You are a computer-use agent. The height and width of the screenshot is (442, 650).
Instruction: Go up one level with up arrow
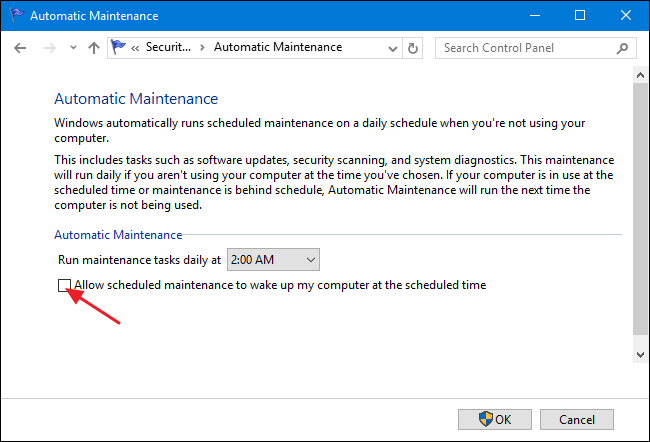click(94, 48)
